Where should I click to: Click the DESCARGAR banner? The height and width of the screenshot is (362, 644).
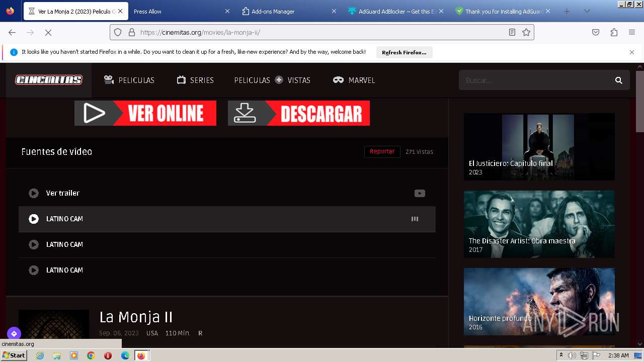click(299, 113)
